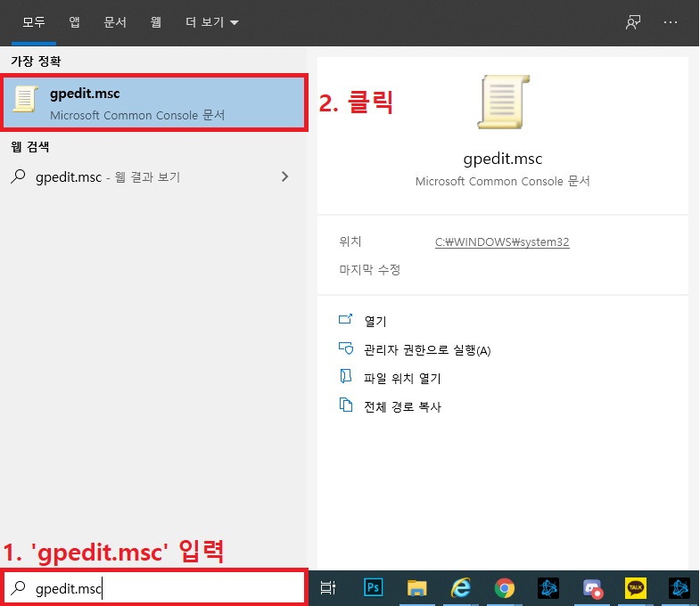The image size is (700, 606).
Task: Choose 관리자 권한으로 실행(A)
Action: point(427,350)
